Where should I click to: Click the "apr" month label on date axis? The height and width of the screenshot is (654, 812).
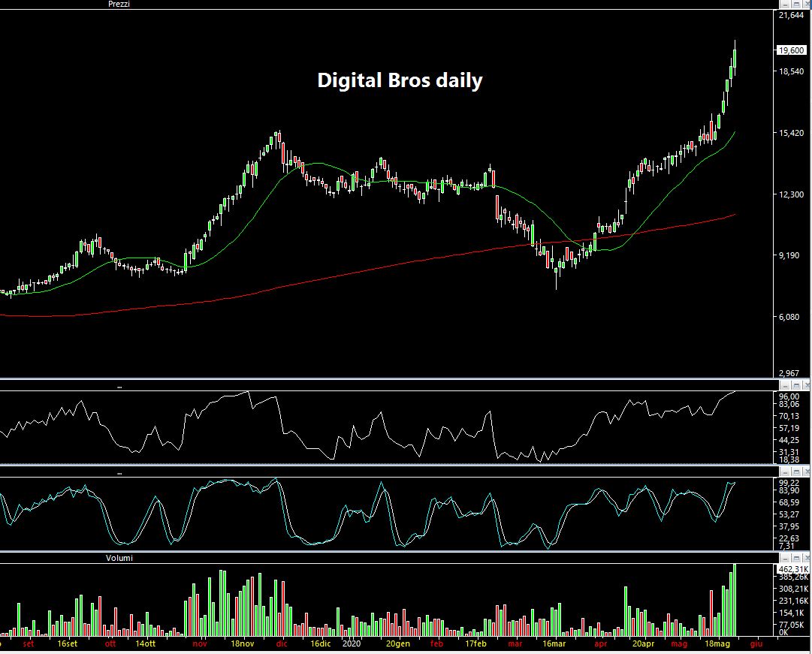[601, 643]
